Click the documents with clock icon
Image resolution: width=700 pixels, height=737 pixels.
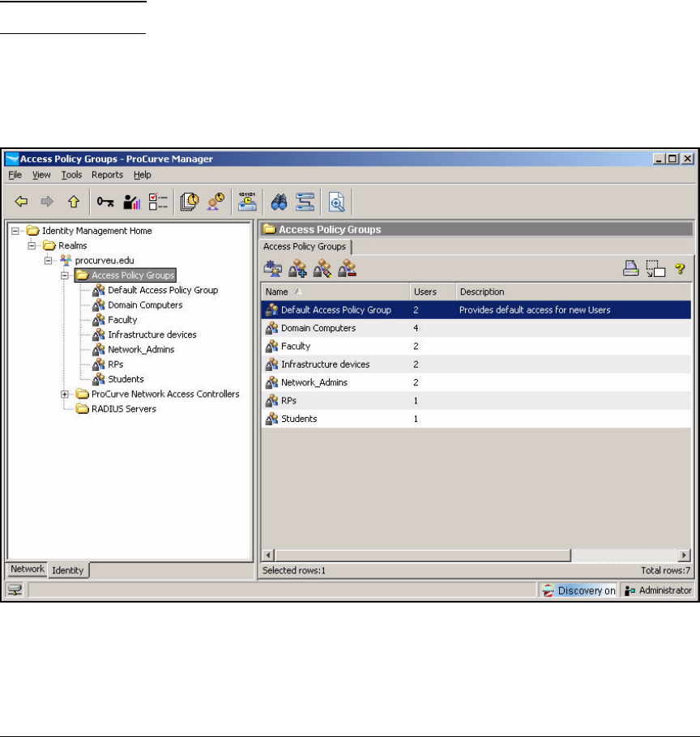pos(190,202)
